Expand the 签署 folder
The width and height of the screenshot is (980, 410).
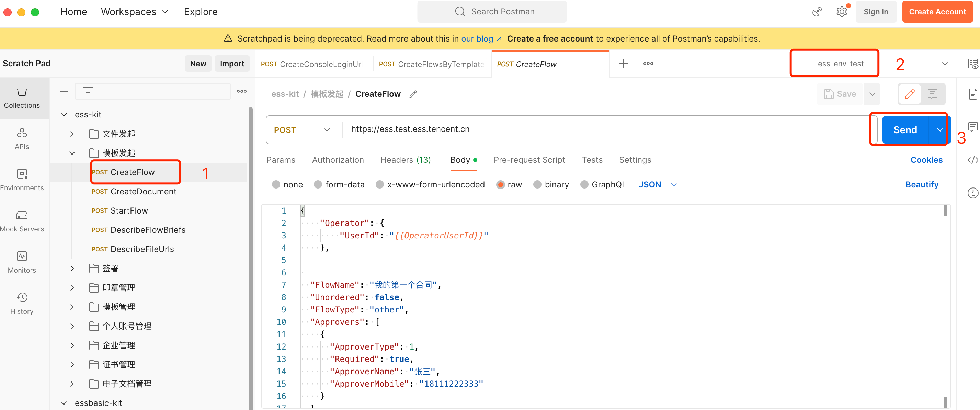coord(72,268)
